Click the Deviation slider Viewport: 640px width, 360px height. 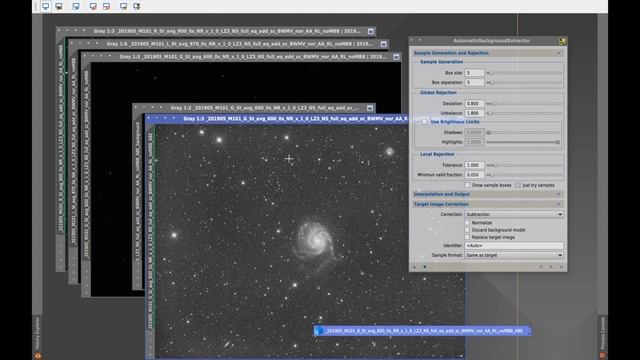pyautogui.click(x=524, y=104)
